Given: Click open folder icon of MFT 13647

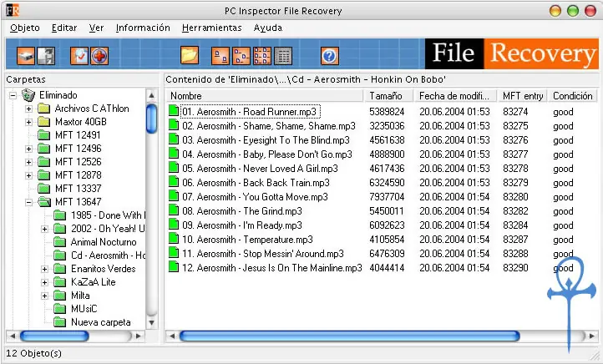Looking at the screenshot, I should pos(44,202).
